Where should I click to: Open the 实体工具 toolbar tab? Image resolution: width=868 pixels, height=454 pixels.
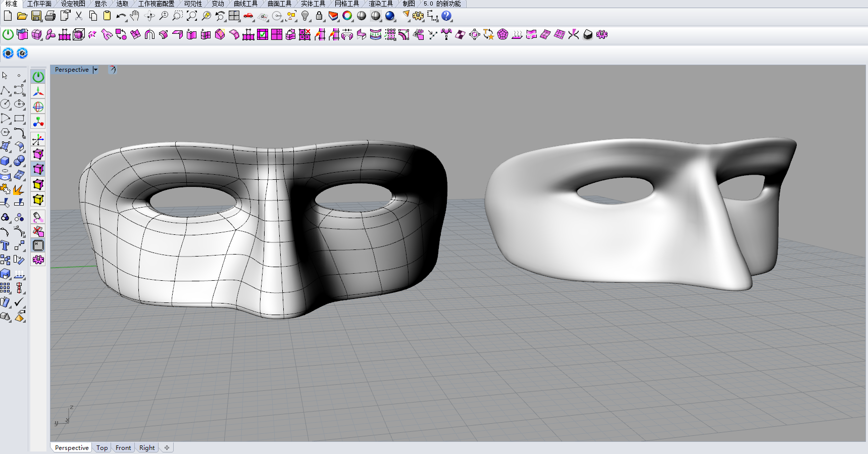click(x=313, y=4)
